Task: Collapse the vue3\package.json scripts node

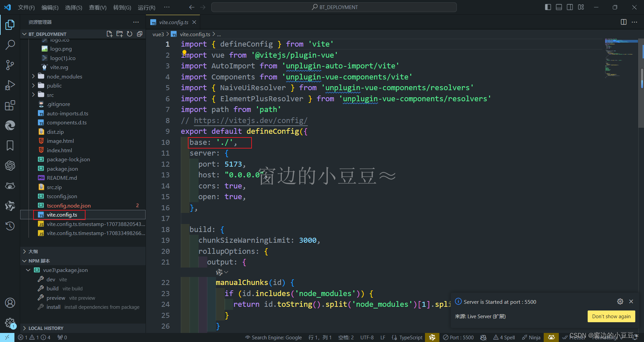Action: [28, 270]
